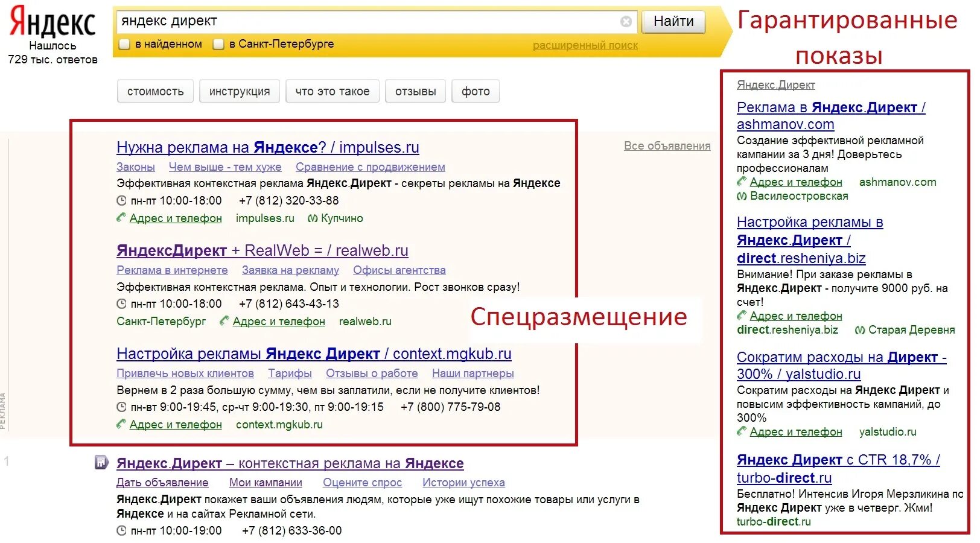Viewport: 980px width, 543px height.
Task: Tick the 'в Санкт-Петербурге' checkbox
Action: (x=218, y=44)
